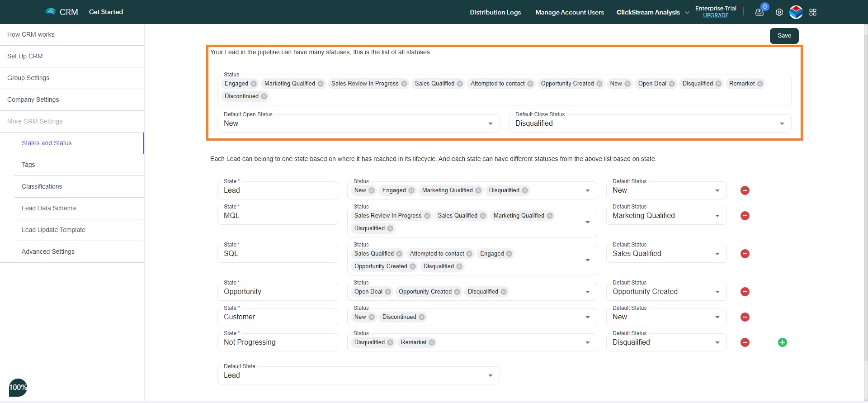The width and height of the screenshot is (868, 403).
Task: Open How CRM works section
Action: point(72,34)
